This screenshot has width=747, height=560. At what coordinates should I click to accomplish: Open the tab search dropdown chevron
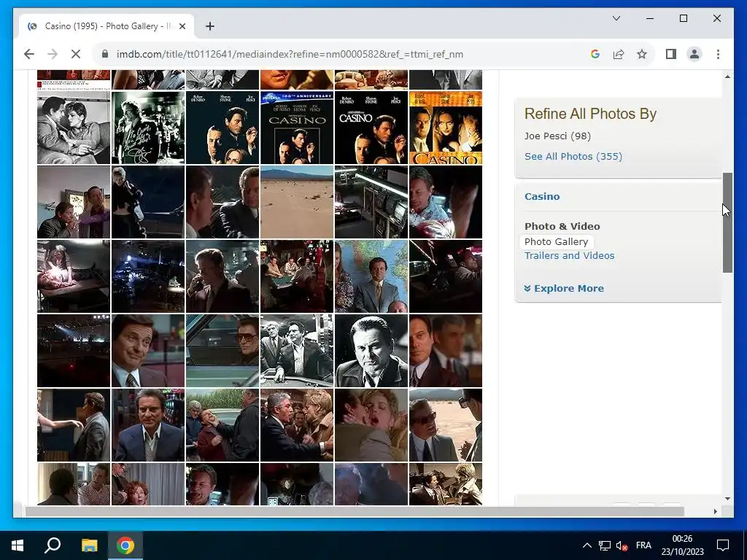click(616, 18)
